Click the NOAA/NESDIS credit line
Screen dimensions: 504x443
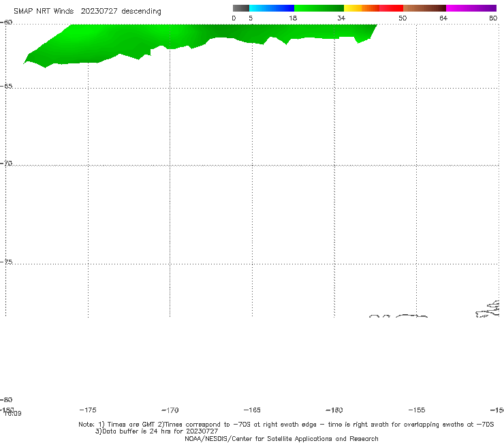pyautogui.click(x=281, y=439)
